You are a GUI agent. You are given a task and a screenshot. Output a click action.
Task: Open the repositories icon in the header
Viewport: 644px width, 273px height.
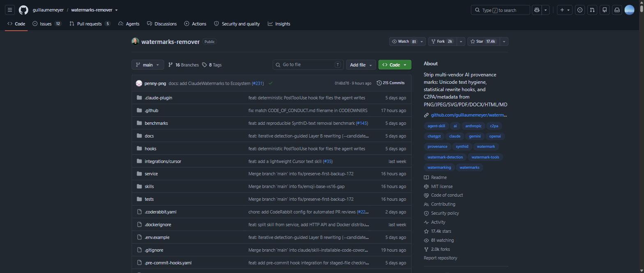coord(605,10)
